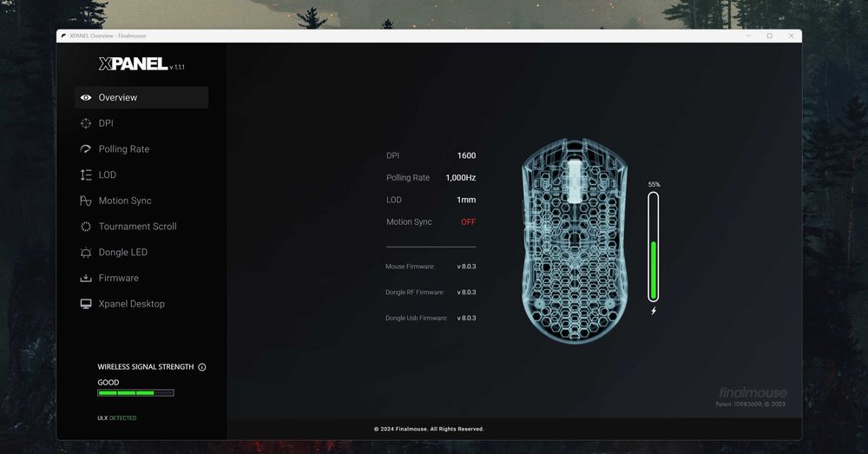Click the Dongle Usb Firmware version value
The height and width of the screenshot is (454, 868).
(x=467, y=319)
